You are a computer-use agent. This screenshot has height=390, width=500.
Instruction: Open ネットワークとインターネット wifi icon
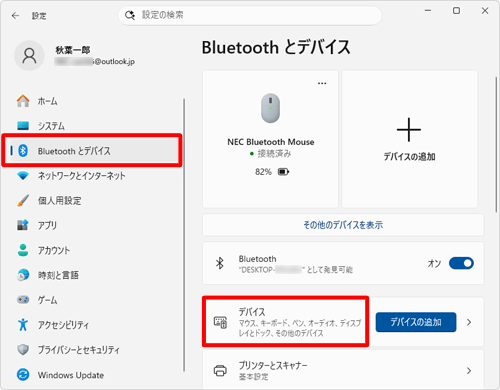[23, 176]
